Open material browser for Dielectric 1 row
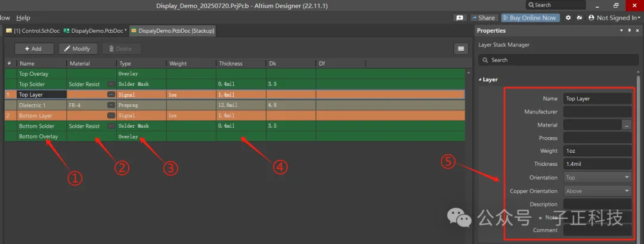The width and height of the screenshot is (644, 244). (x=112, y=105)
